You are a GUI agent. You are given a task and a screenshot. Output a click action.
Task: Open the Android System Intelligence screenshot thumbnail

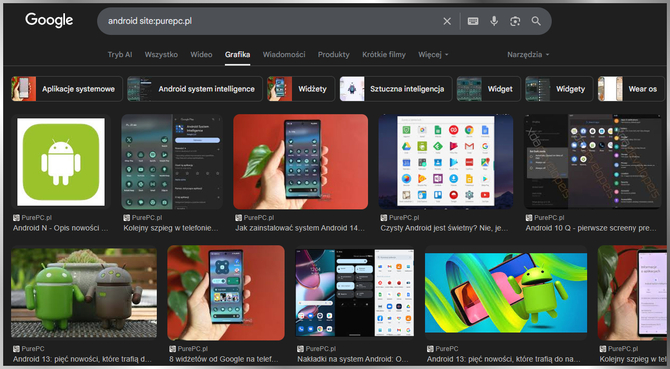point(172,162)
